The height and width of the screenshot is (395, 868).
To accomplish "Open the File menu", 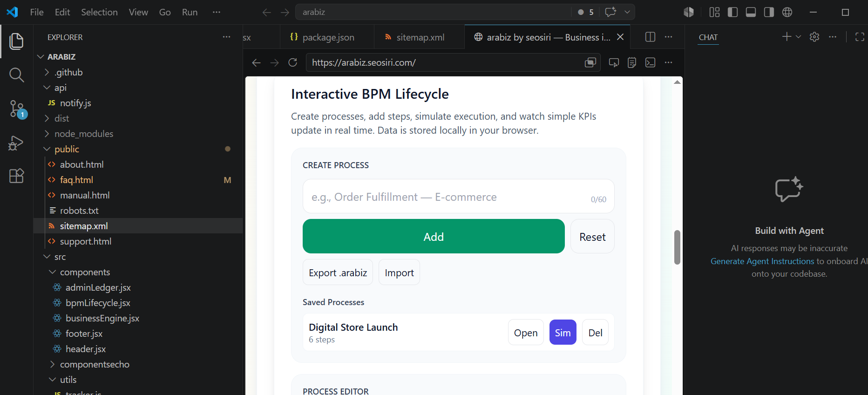I will click(x=37, y=12).
